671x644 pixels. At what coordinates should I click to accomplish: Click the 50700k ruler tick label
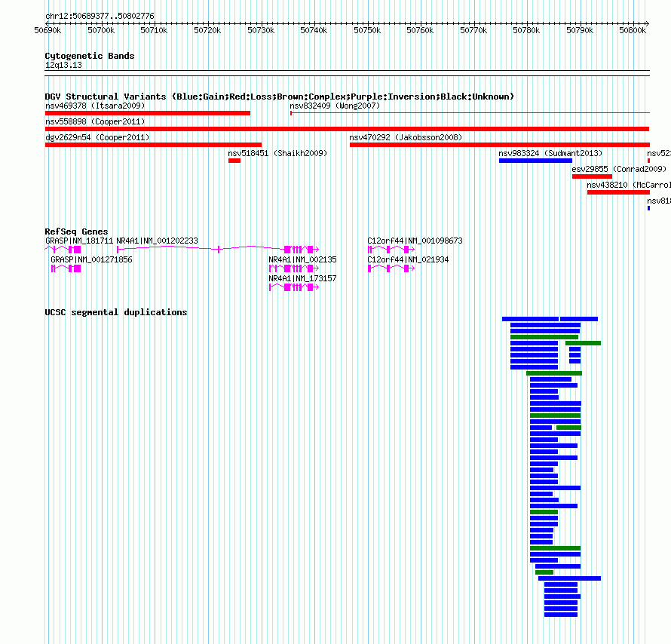coord(101,30)
